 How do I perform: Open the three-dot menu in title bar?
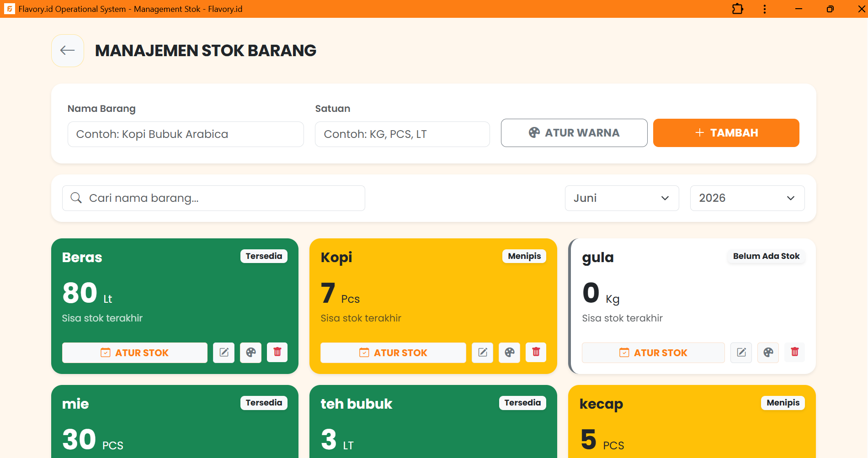coord(765,9)
